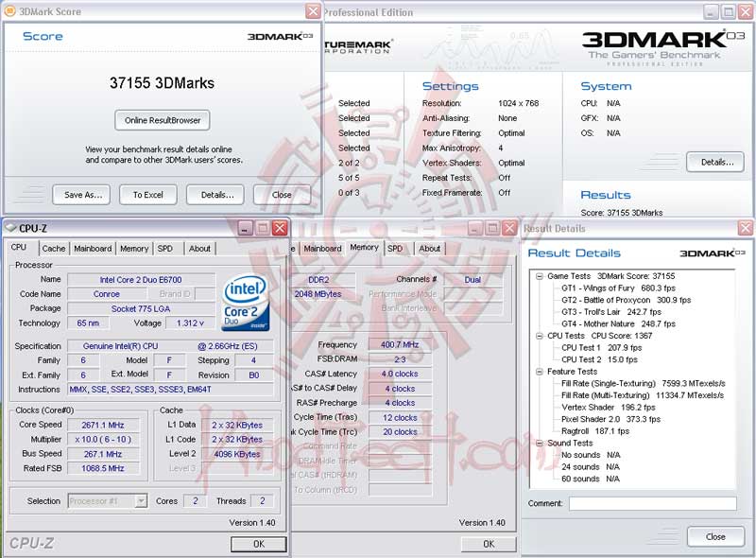Close the front CPU-Z window
Image resolution: width=756 pixels, height=558 pixels.
[x=280, y=228]
